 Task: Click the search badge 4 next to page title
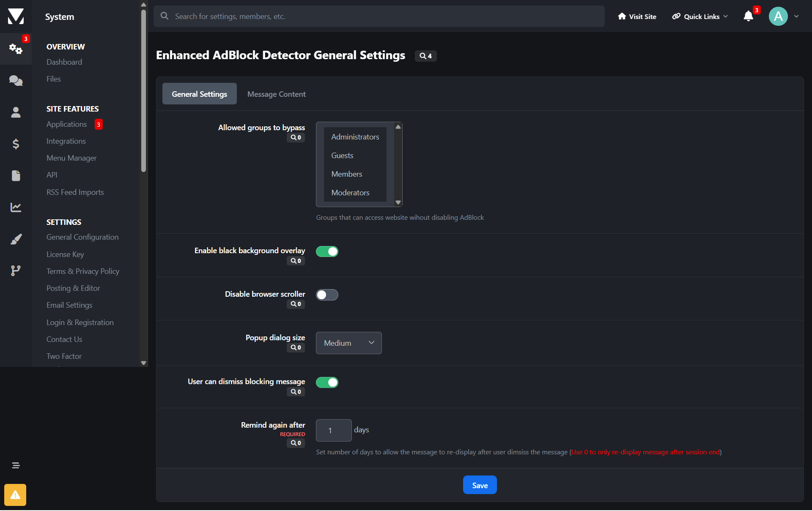(425, 56)
